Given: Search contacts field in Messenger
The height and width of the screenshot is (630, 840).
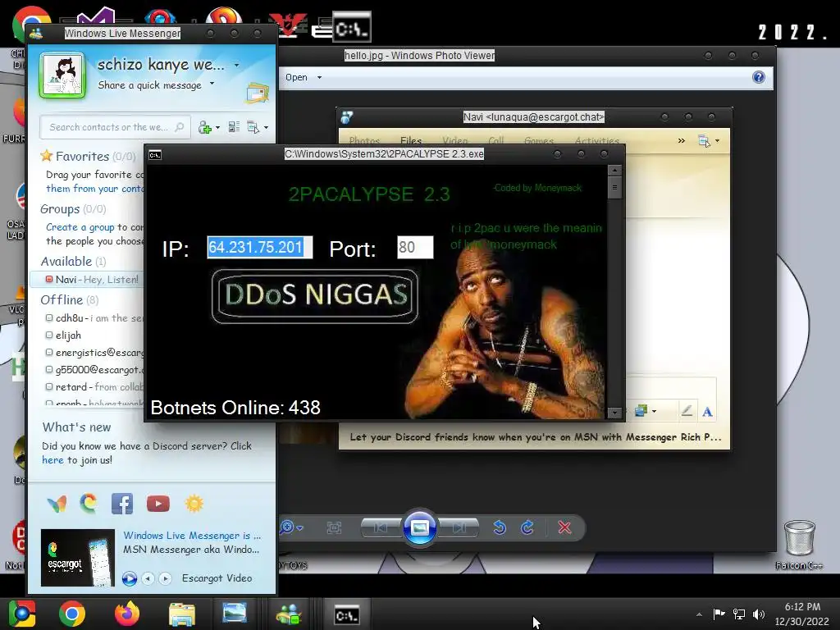Looking at the screenshot, I should tap(115, 127).
